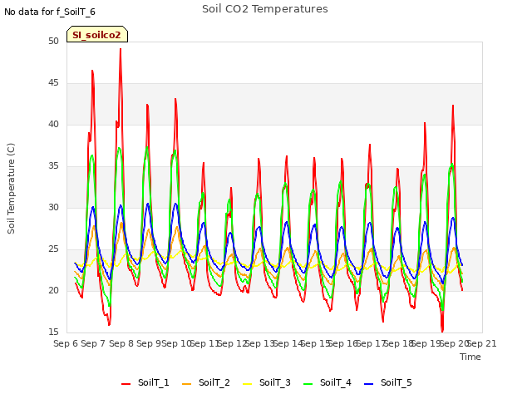This screenshot has width=532, height=399.
Task: Click the SoilT_5 legend label
Action: click(396, 382)
